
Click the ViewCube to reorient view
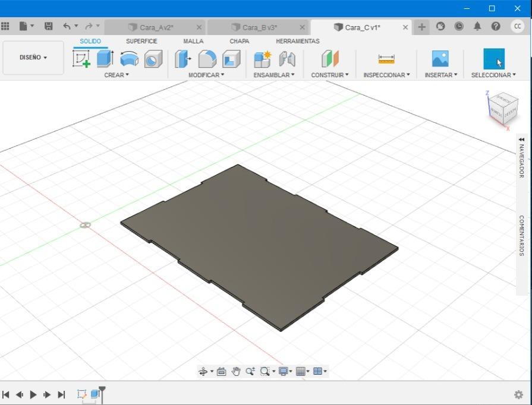tap(503, 109)
